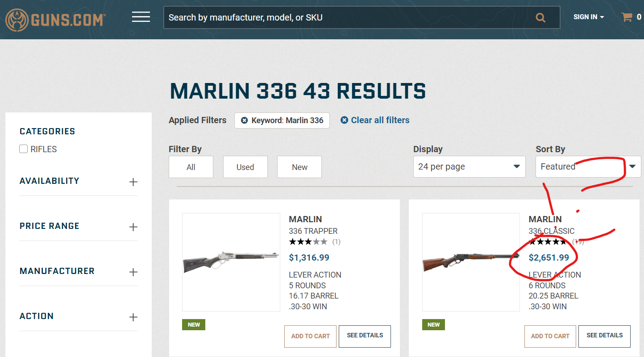644x357 pixels.
Task: Open the 336 Trapper rifle thumbnail
Action: coord(231,262)
